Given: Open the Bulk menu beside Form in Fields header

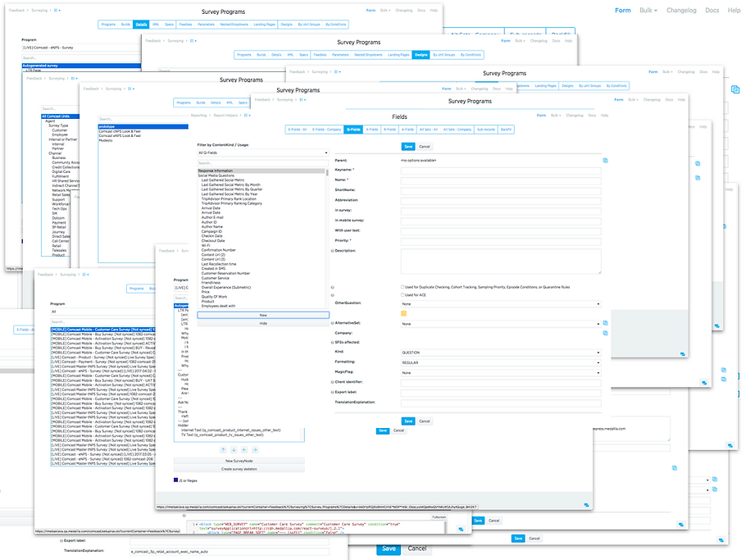Looking at the screenshot, I should (556, 115).
